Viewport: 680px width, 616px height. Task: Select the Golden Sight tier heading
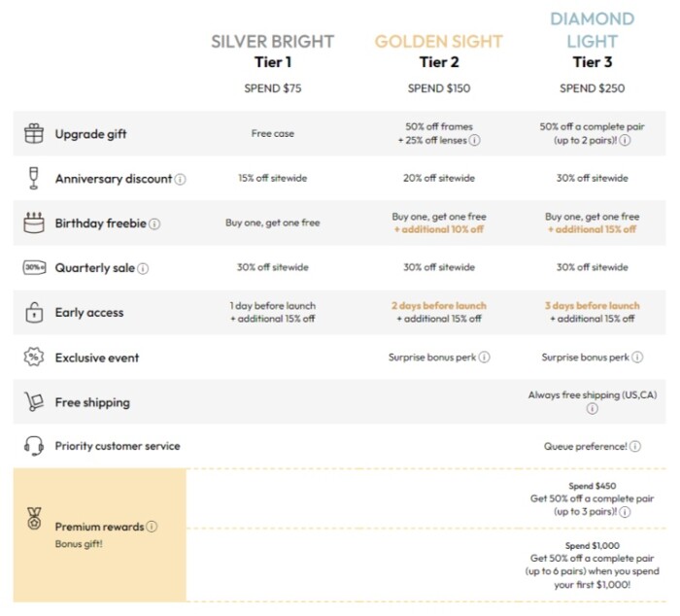pyautogui.click(x=438, y=42)
